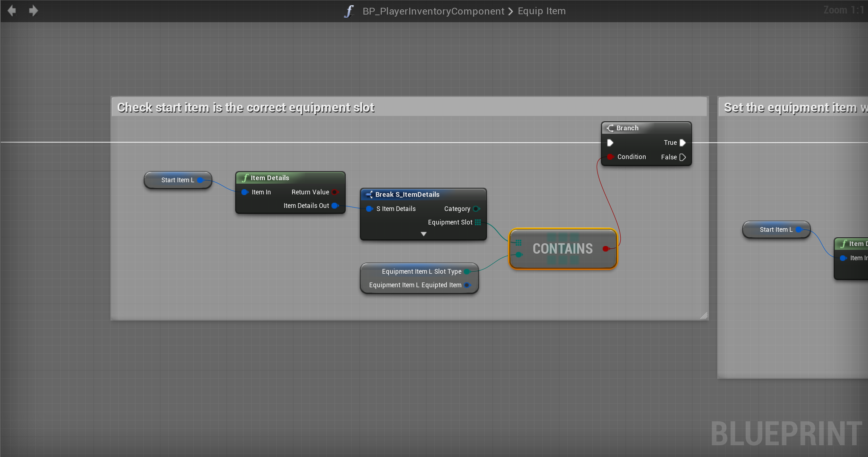This screenshot has width=868, height=457.
Task: Click the function icon in breadcrumb
Action: coord(349,11)
